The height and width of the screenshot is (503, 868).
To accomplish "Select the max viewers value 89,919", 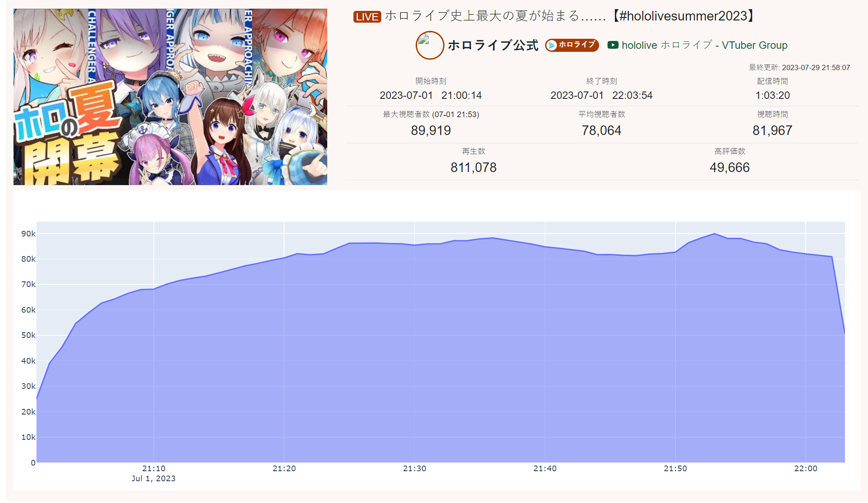I will coord(431,131).
